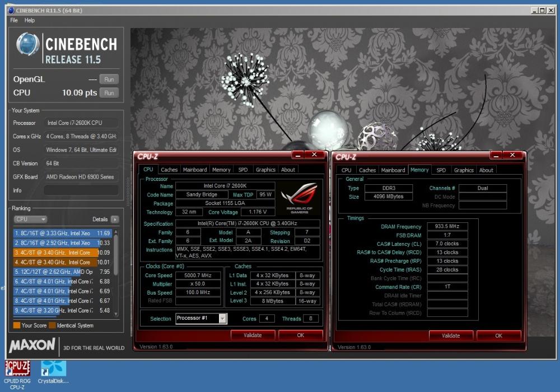Select ranking row 5 AMD Opteron 7.95
Image resolution: width=560 pixels, height=392 pixels.
tap(63, 272)
